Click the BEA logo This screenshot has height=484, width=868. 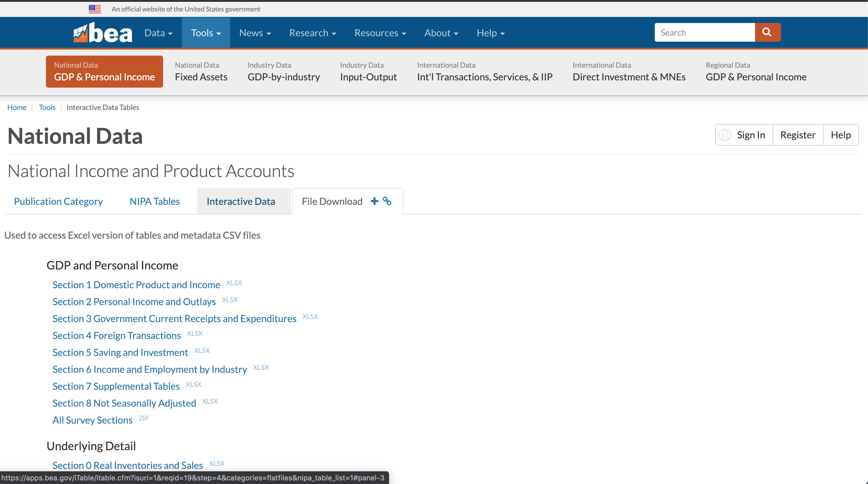click(x=103, y=33)
